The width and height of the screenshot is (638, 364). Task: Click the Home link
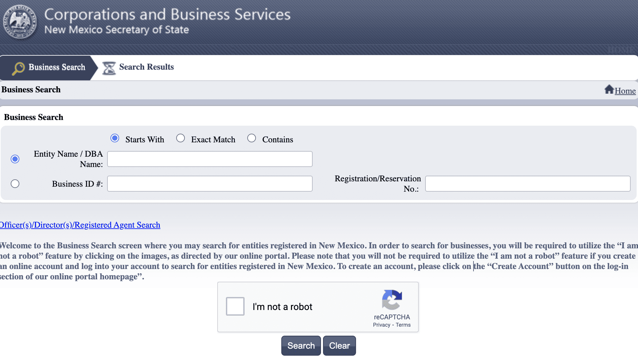click(625, 90)
